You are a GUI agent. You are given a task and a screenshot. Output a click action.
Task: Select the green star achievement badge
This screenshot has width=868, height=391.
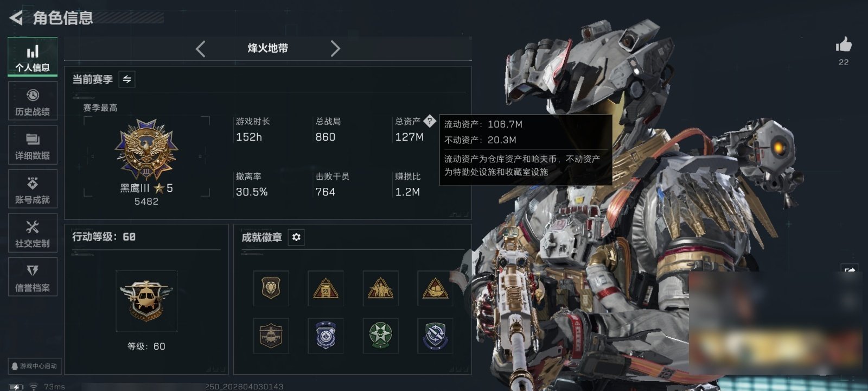[x=381, y=335]
